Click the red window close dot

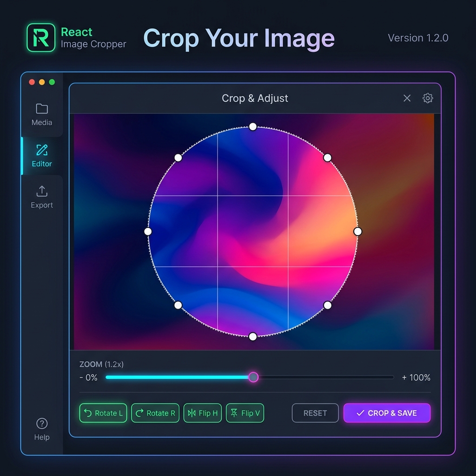click(x=32, y=82)
